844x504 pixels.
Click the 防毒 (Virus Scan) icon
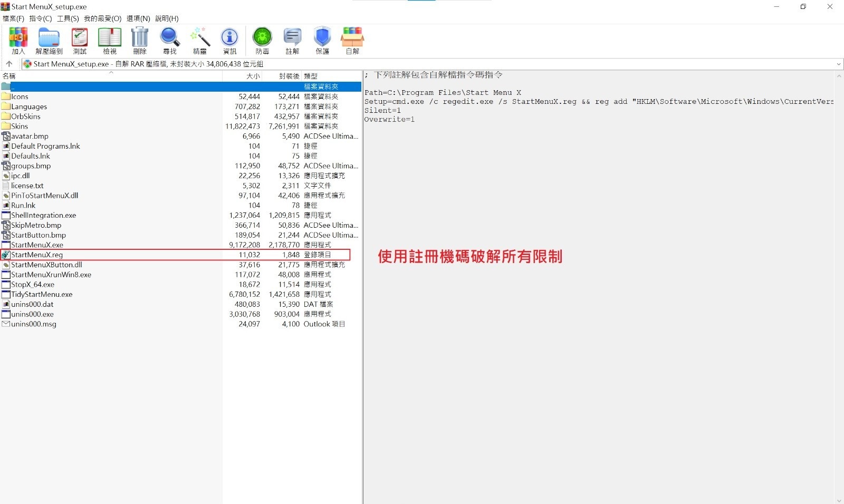(x=262, y=41)
